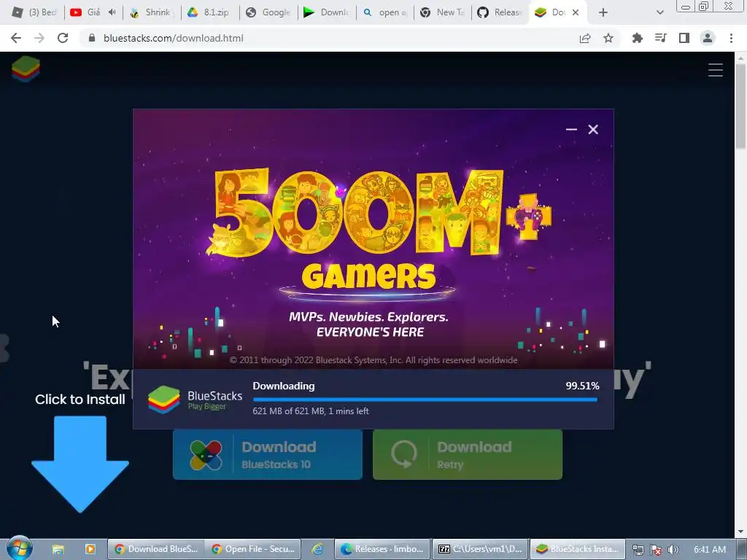Expand the tab search dropdown arrow

659,12
